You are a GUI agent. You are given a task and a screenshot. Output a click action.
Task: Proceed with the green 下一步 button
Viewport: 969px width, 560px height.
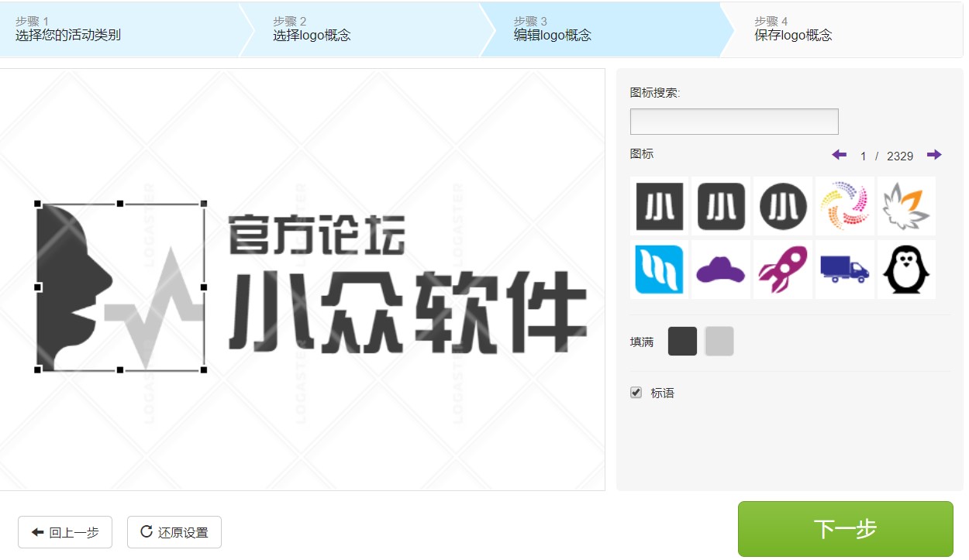(x=845, y=529)
